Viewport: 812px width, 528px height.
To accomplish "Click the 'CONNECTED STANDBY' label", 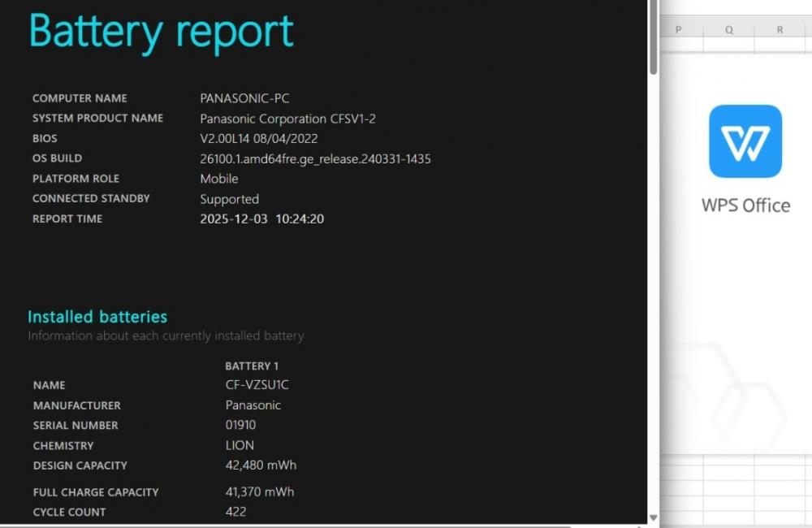I will pos(91,198).
